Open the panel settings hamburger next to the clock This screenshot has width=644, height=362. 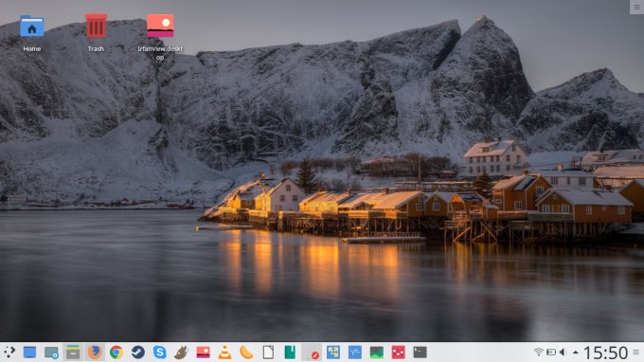click(636, 353)
